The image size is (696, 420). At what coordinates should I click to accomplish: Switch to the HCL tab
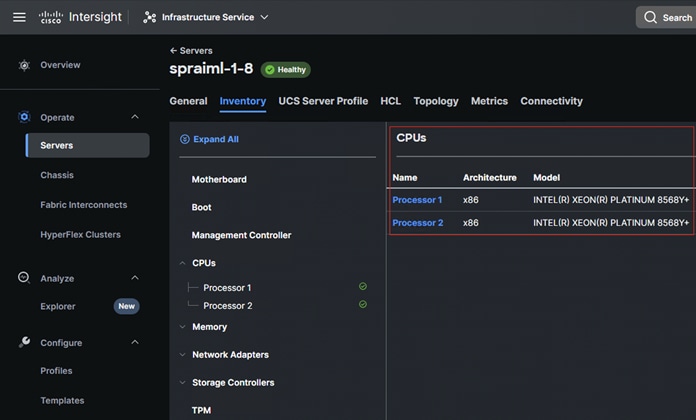(391, 101)
